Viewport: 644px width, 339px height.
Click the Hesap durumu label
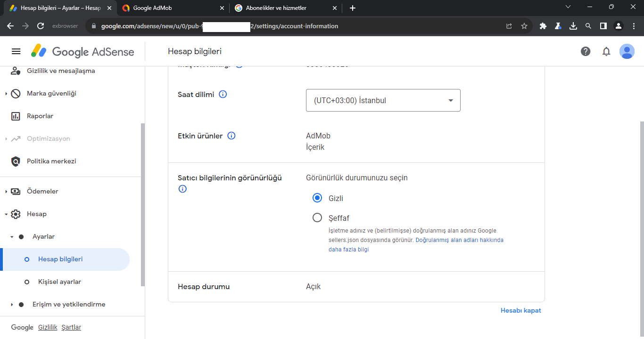(x=204, y=287)
